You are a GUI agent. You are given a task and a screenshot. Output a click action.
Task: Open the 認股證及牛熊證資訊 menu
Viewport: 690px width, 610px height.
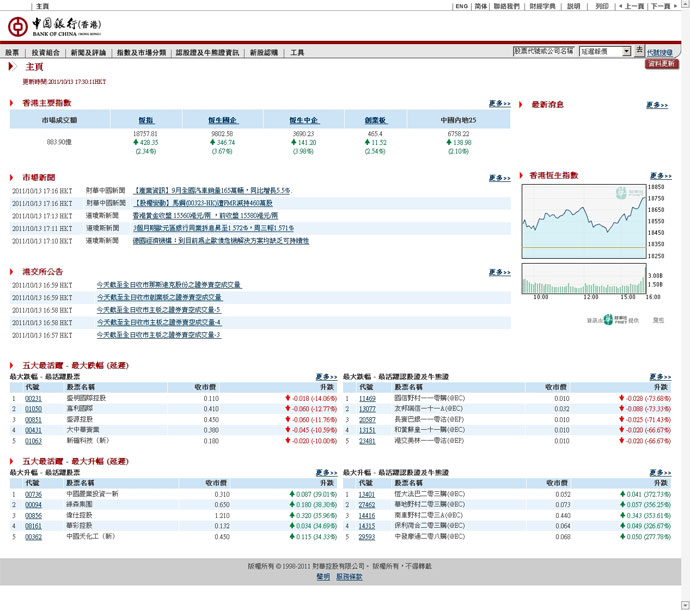[x=207, y=52]
